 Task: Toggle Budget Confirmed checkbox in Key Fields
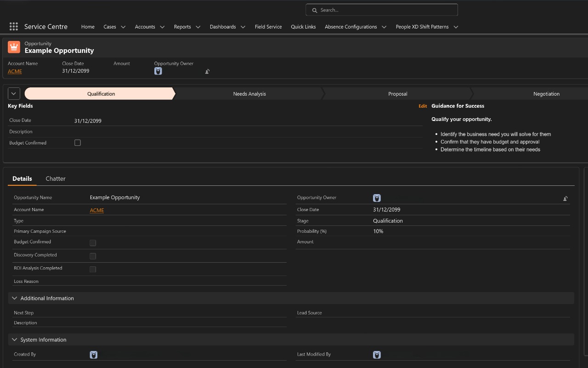[78, 143]
